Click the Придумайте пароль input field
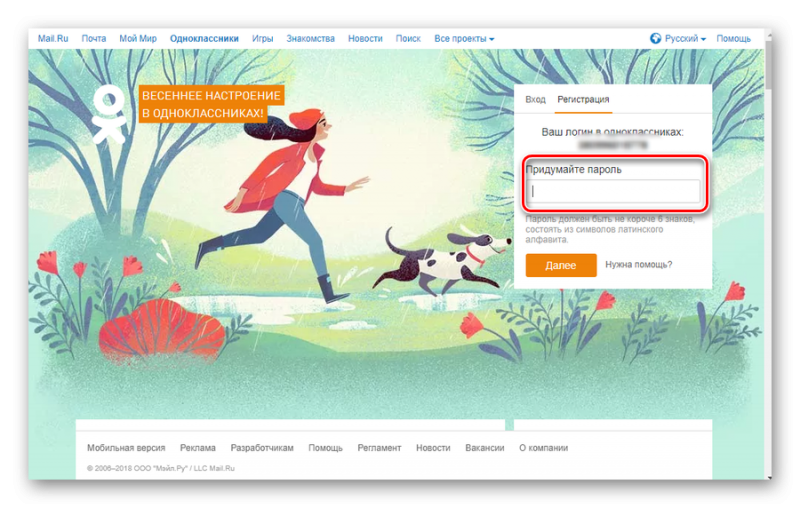 614,191
